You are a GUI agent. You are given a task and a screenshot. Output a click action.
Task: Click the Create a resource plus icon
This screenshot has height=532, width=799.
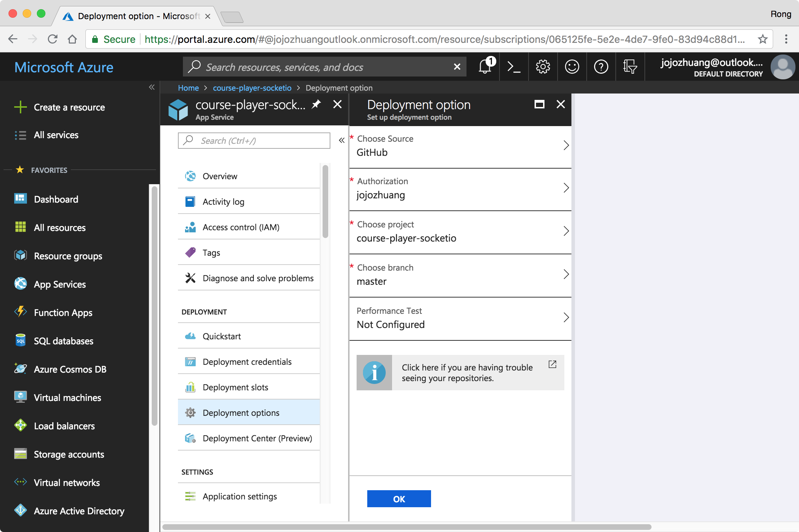20,107
